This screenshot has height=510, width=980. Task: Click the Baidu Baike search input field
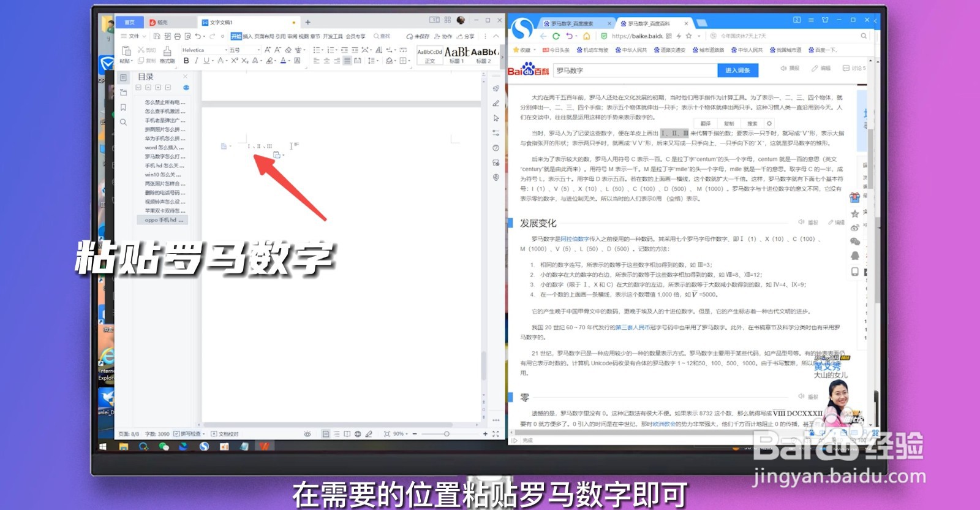635,70
